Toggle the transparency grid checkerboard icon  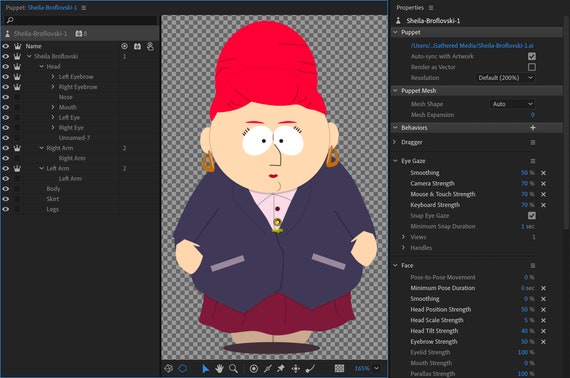(x=339, y=369)
